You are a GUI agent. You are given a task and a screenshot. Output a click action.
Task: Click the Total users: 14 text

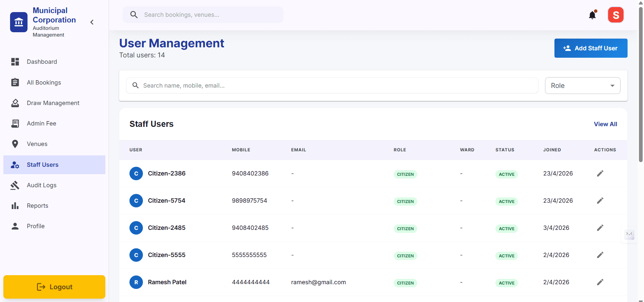[x=142, y=55]
